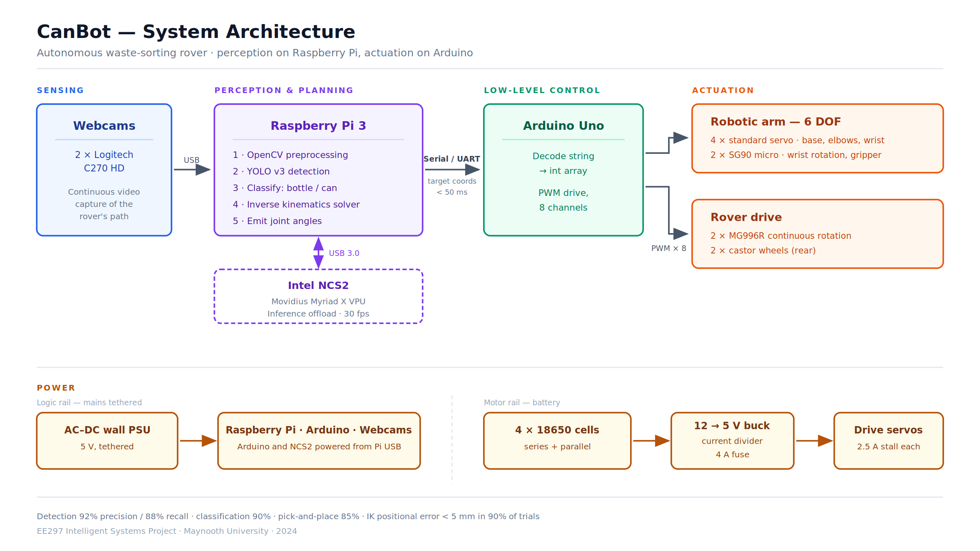Select the Raspberry Pi 3 heading
This screenshot has height=551, width=980.
(x=318, y=126)
